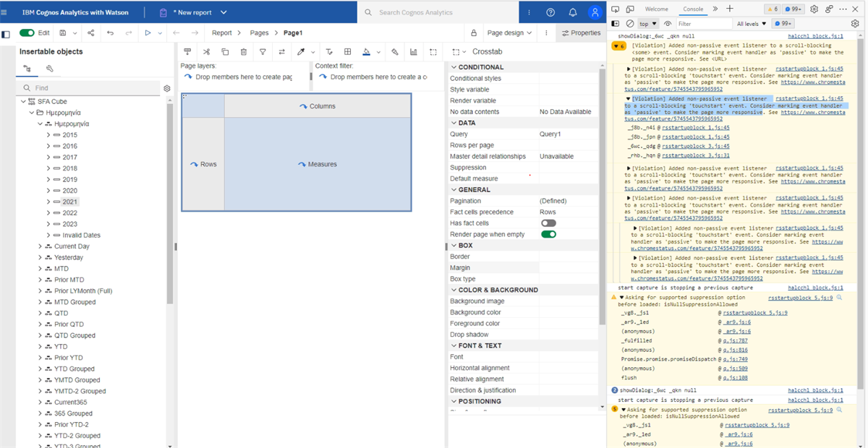Enable the Has fact cells toggle
Image resolution: width=868 pixels, height=448 pixels.
click(x=548, y=223)
